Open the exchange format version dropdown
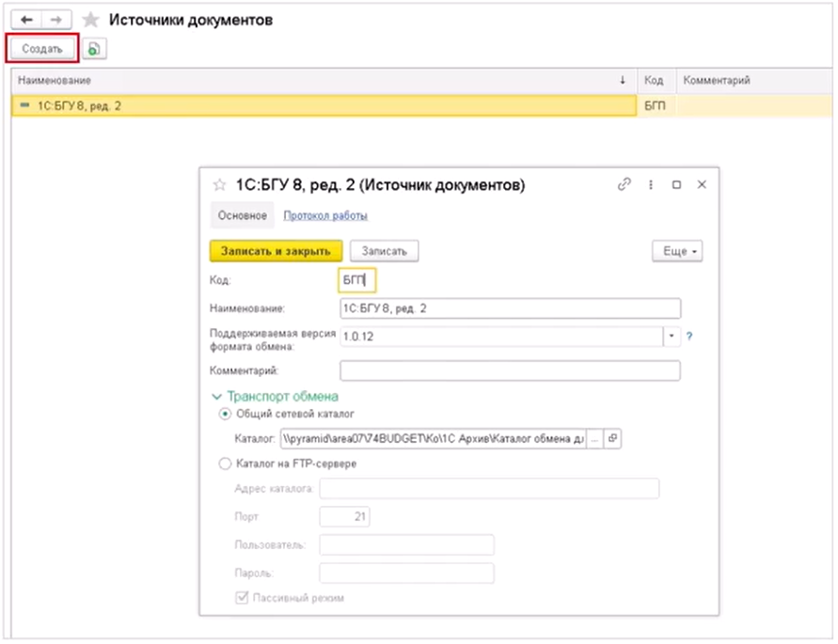Viewport: 838px width, 644px height. point(672,336)
